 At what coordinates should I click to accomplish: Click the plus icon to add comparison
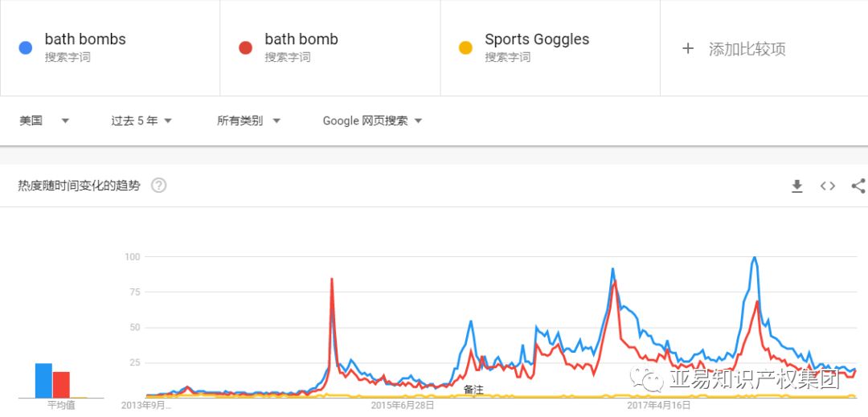tap(687, 49)
